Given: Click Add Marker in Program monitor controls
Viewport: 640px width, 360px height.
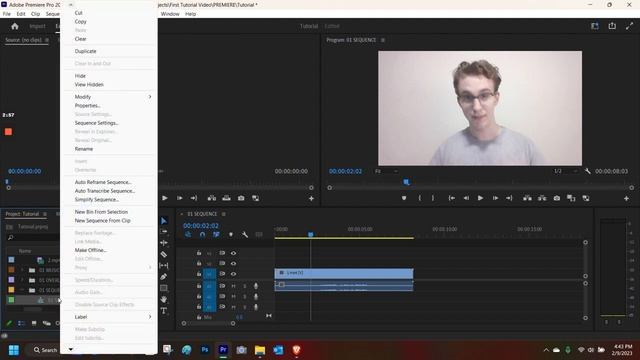Looking at the screenshot, I should (404, 198).
